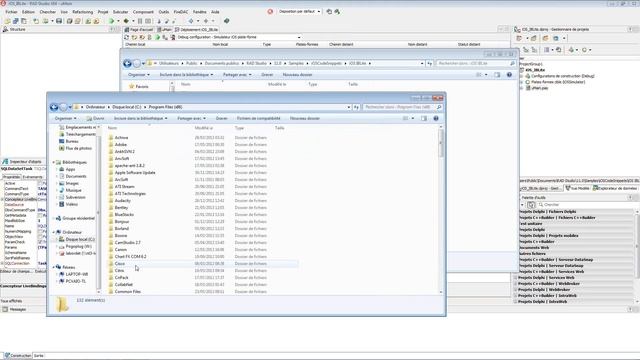Expand the Réseau node in navigation pane

pos(53,267)
